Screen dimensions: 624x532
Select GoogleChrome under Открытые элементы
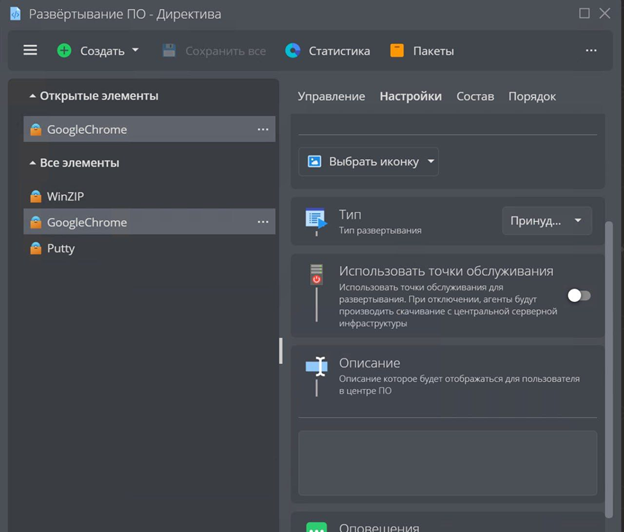[x=149, y=129]
